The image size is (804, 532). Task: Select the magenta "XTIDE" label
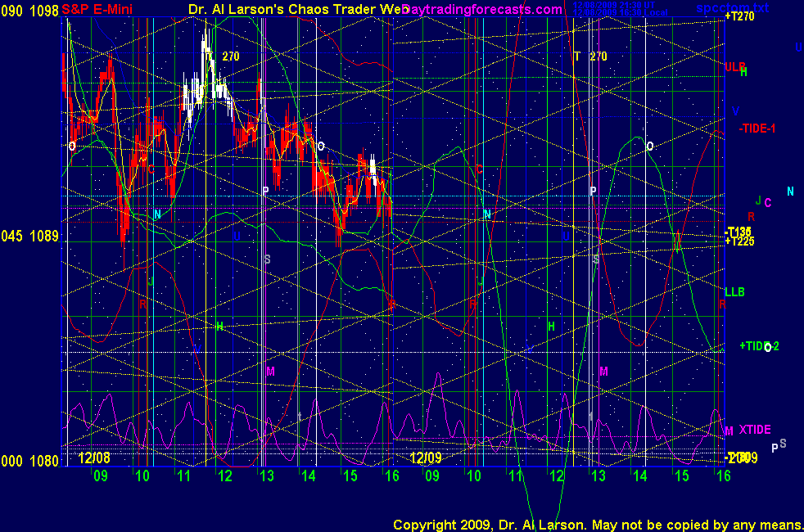tap(754, 430)
